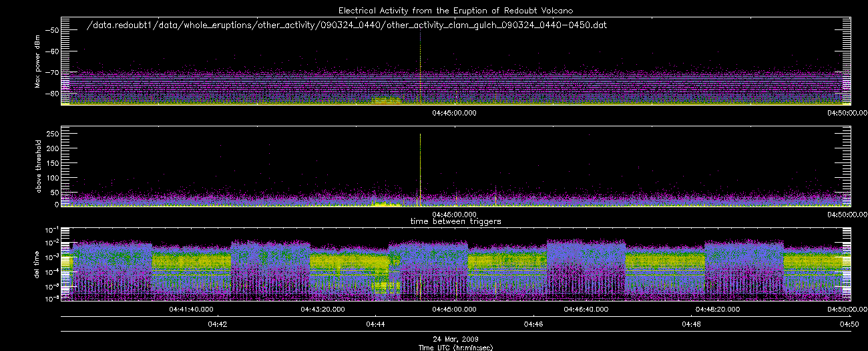
Task: Select the data file path ending in '0440-0450.dat'
Action: 347,25
